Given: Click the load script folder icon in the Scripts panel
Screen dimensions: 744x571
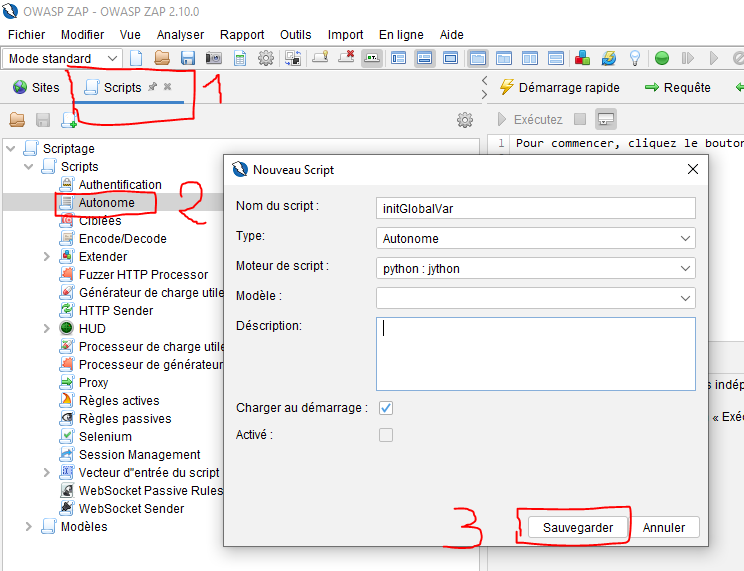Looking at the screenshot, I should pyautogui.click(x=17, y=120).
